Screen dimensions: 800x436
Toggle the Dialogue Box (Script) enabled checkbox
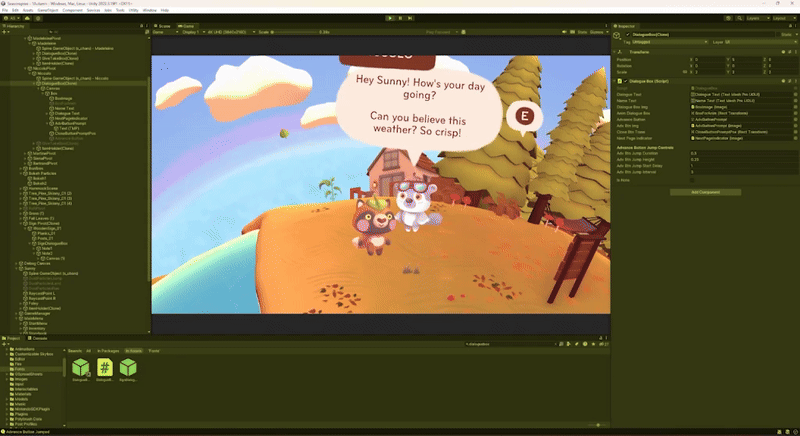click(626, 81)
